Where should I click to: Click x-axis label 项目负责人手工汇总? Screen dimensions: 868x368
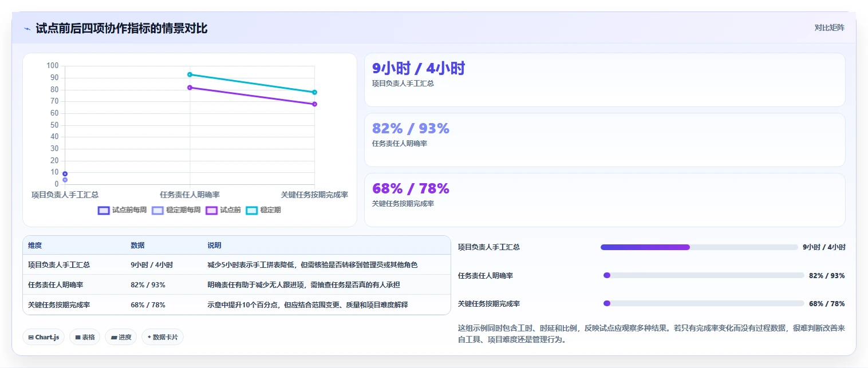click(65, 195)
